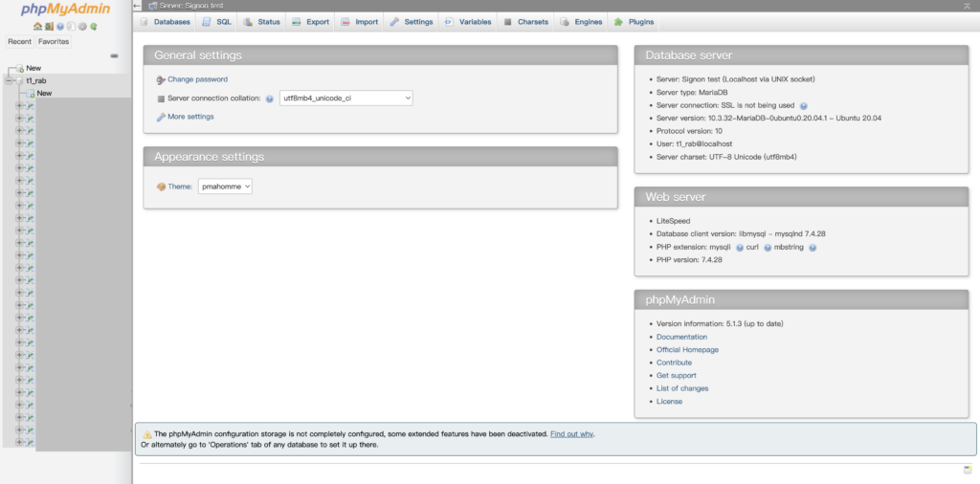Select New database item in navigation tree
Viewport: 980px width, 484px height.
point(33,68)
